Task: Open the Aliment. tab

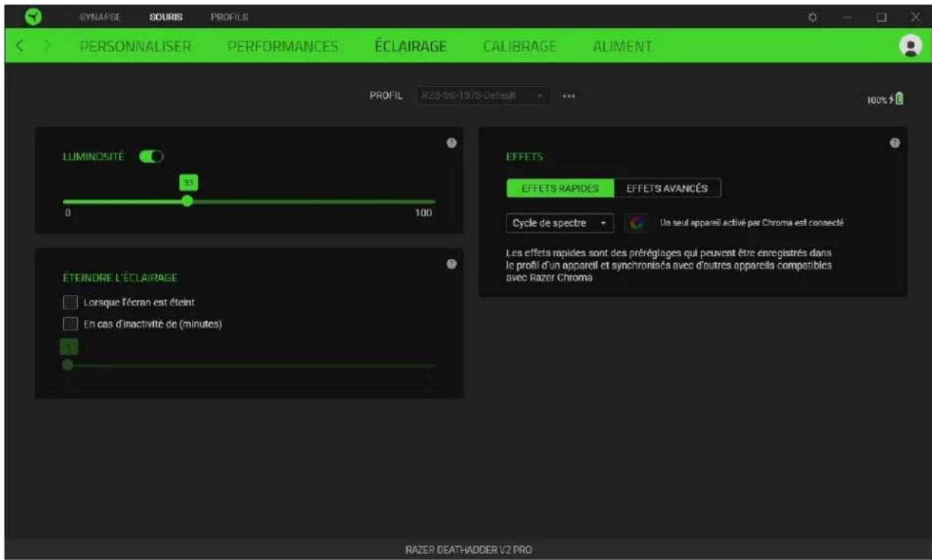Action: 623,46
